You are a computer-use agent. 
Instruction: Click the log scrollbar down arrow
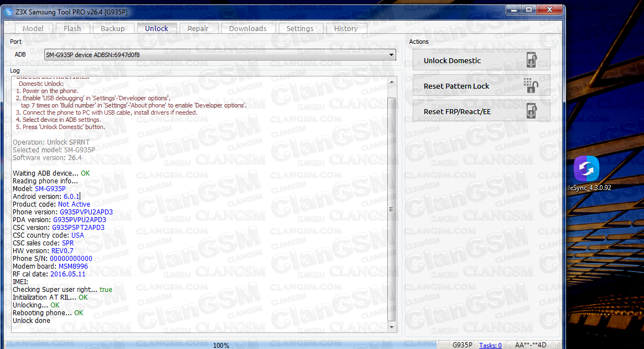coord(391,327)
